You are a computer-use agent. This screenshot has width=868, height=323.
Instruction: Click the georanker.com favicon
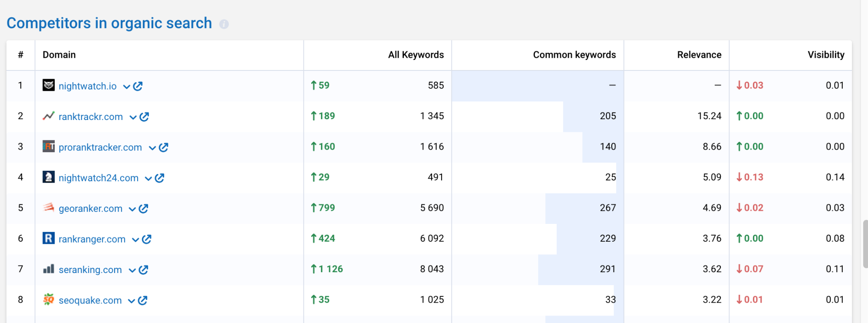49,207
